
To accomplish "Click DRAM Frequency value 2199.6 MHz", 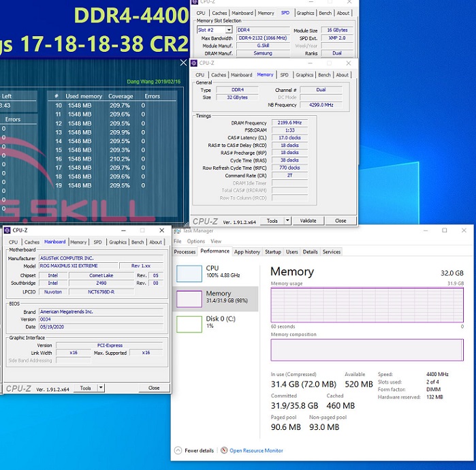I will tap(289, 123).
